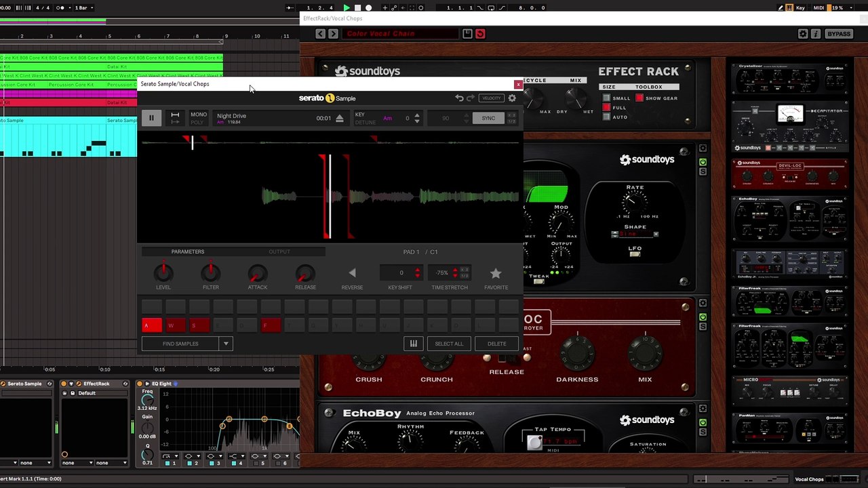Viewport: 868px width, 488px height.
Task: Adjust the Attack knob in Serato Sample
Action: [x=258, y=272]
